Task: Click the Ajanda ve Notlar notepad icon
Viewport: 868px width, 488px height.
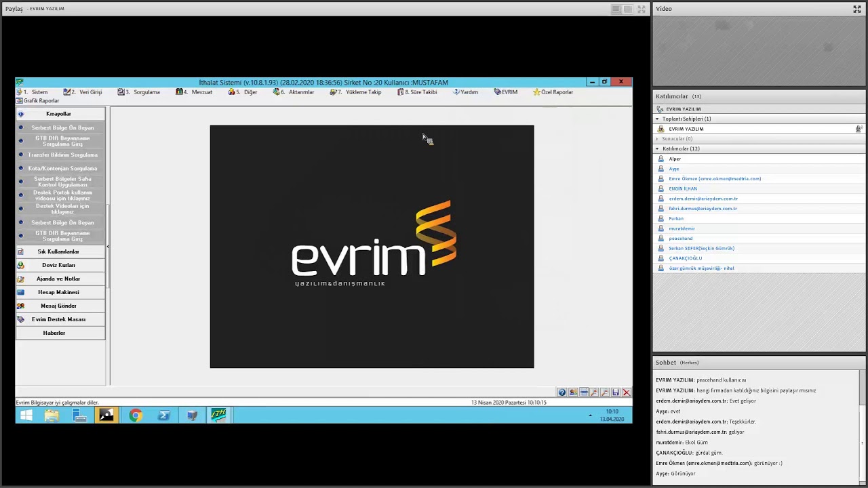Action: 20,279
